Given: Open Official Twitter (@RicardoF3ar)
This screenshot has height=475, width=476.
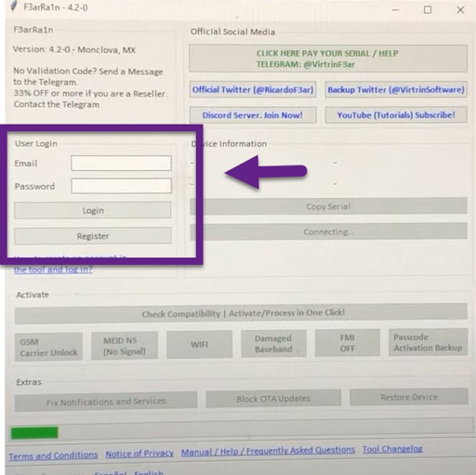Looking at the screenshot, I should point(253,90).
